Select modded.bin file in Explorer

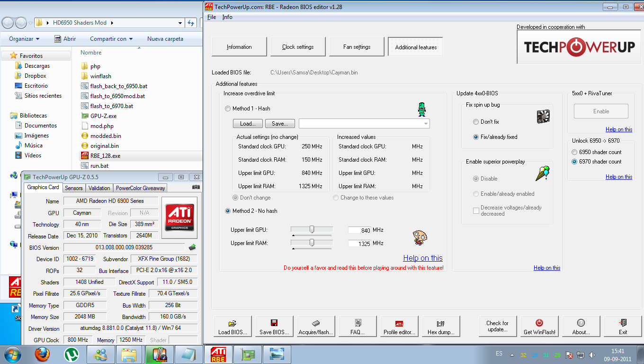[106, 136]
